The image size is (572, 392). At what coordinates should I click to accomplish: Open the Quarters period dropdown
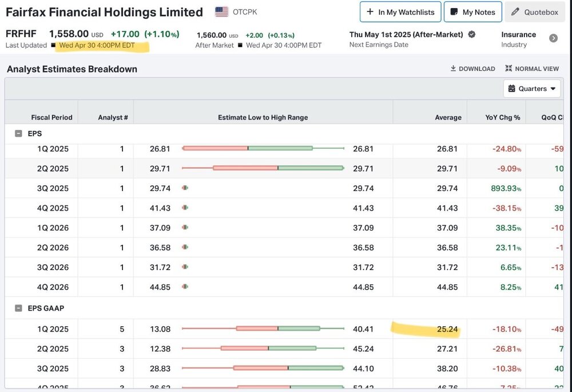click(x=532, y=89)
